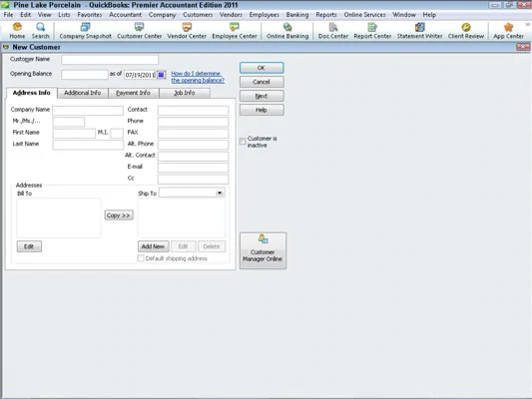This screenshot has width=532, height=399.
Task: Open the Customers menu
Action: tap(198, 15)
